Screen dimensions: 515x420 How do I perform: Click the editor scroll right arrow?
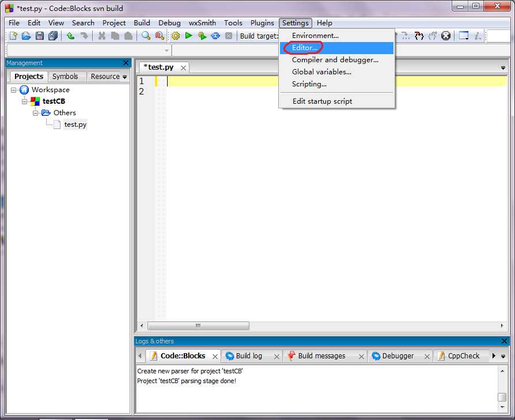[x=502, y=326]
